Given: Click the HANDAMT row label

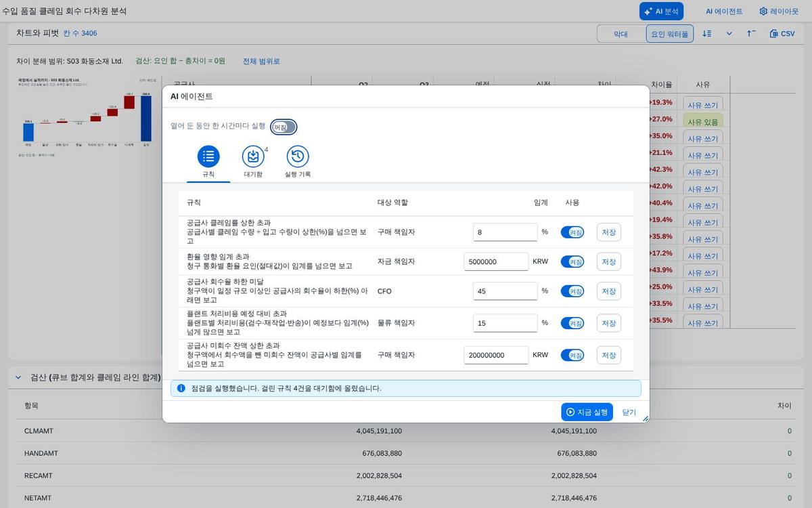Looking at the screenshot, I should coord(41,453).
